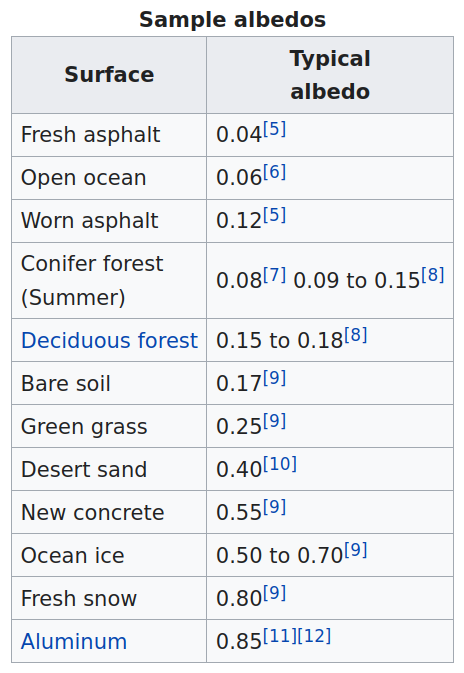The height and width of the screenshot is (673, 464).
Task: Open citation [9] beside Fresh snow
Action: pos(274,593)
